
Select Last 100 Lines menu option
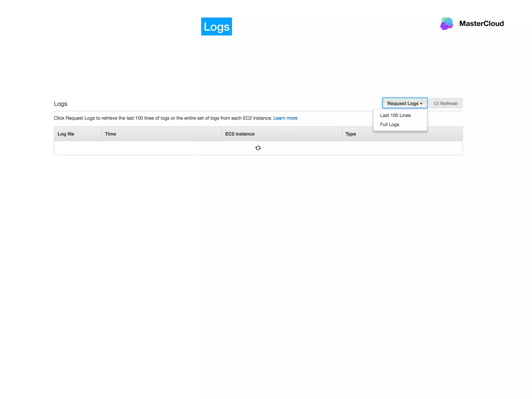[395, 115]
